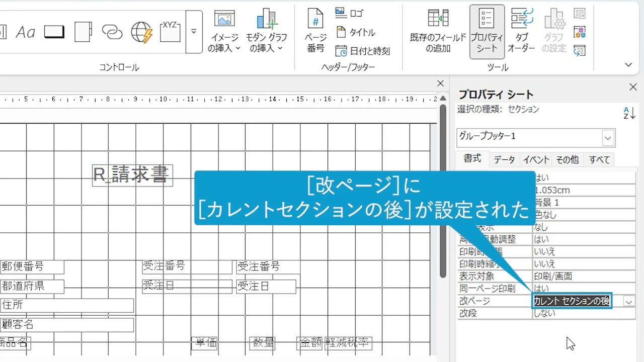Select the 商品名 label
644x362 pixels.
[x=15, y=343]
